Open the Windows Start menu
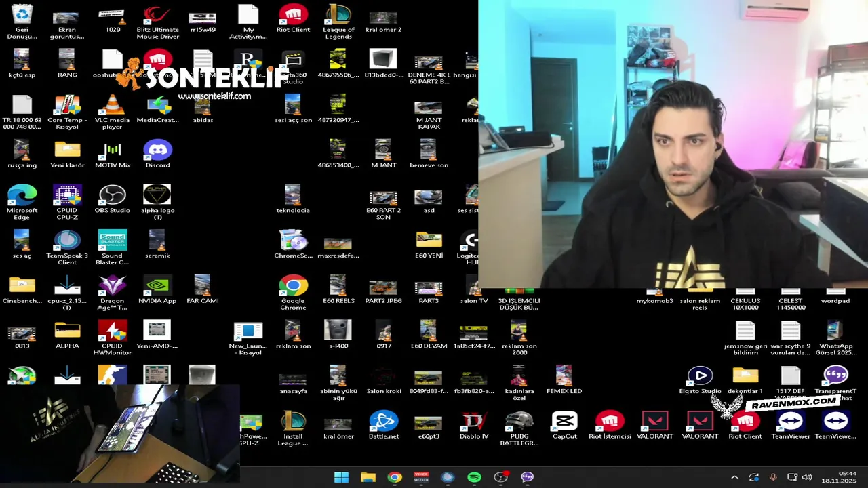 (341, 477)
